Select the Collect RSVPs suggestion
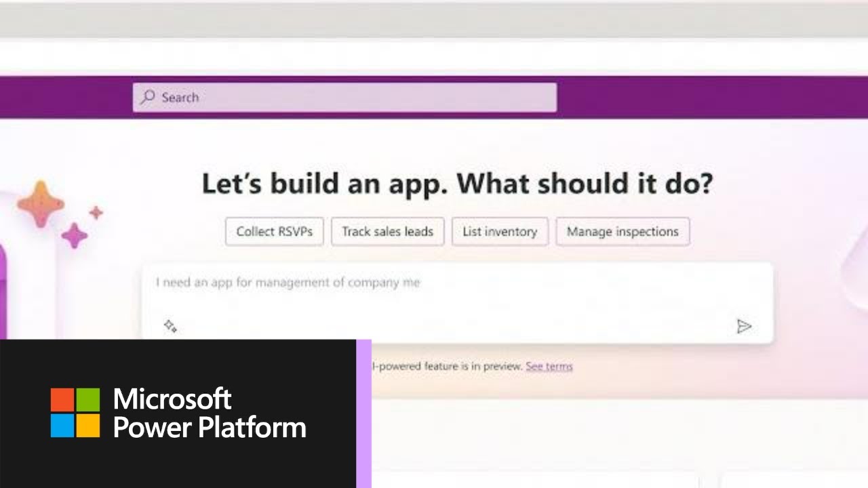 [275, 231]
